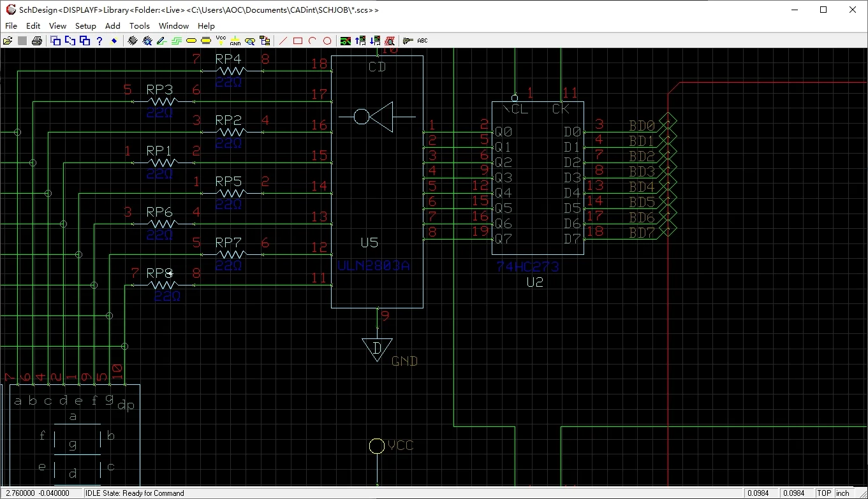Select the Rectangle drawing tool
The width and height of the screenshot is (868, 499).
coord(297,40)
